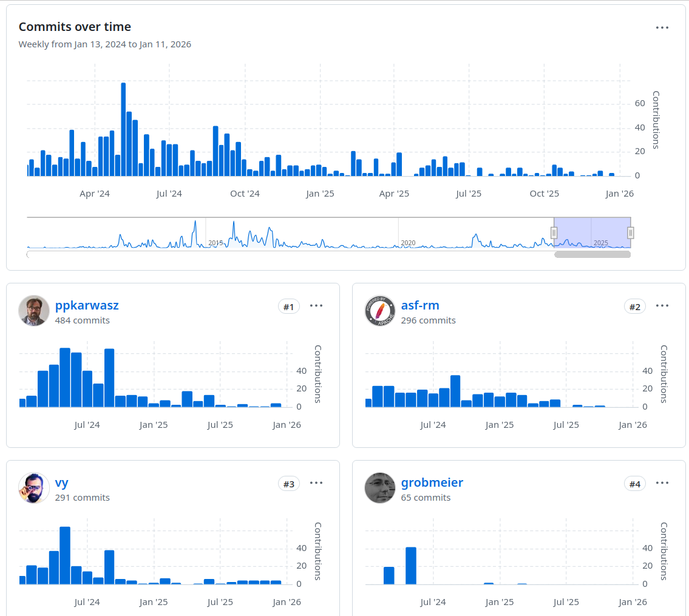
Task: Click the horizontal scrollbar thumb under the overview
Action: 592,255
